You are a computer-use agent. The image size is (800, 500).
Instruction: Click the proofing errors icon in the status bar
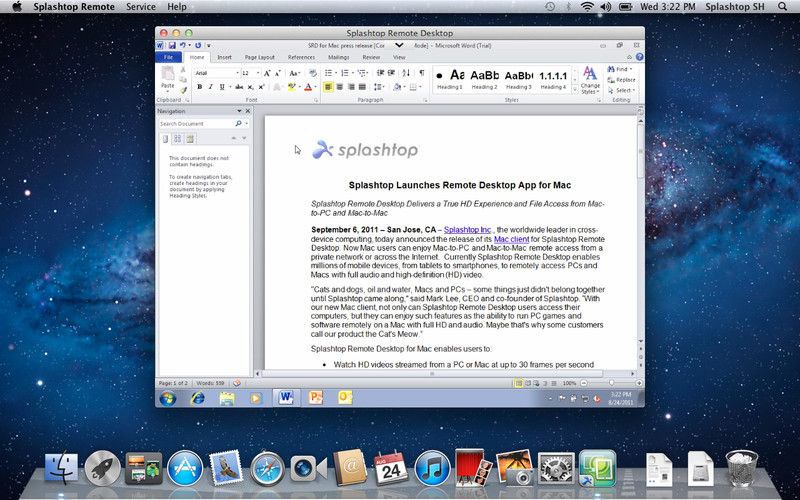click(237, 383)
